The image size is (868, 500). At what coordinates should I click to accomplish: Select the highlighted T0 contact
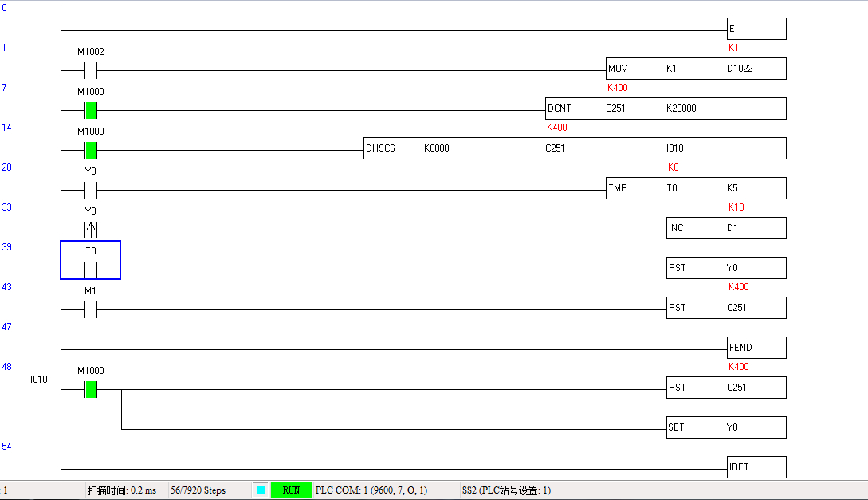click(x=90, y=269)
